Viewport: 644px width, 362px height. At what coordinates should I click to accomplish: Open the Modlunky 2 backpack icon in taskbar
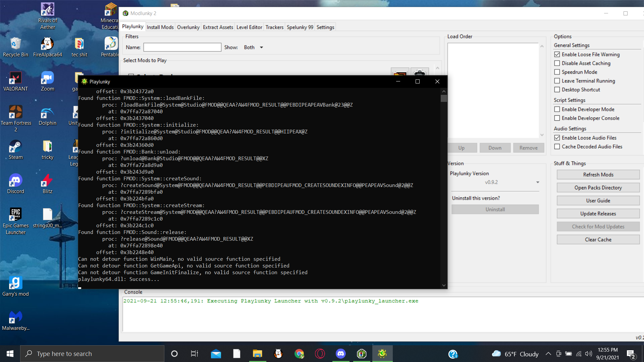[362, 354]
